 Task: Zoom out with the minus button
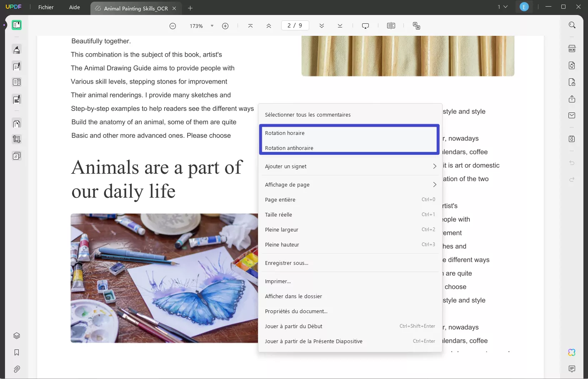173,26
